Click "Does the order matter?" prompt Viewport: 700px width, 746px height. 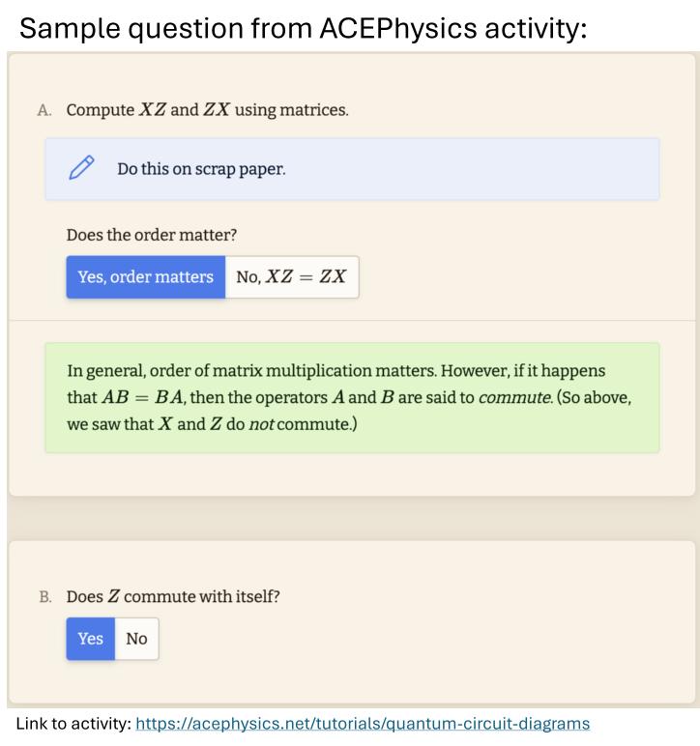tap(152, 235)
